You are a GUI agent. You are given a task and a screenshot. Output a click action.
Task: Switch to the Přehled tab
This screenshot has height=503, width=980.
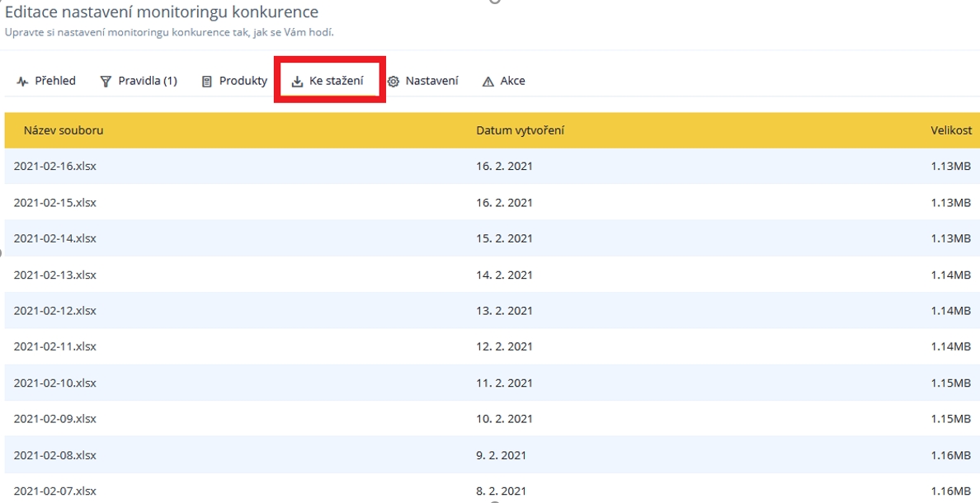click(x=54, y=81)
